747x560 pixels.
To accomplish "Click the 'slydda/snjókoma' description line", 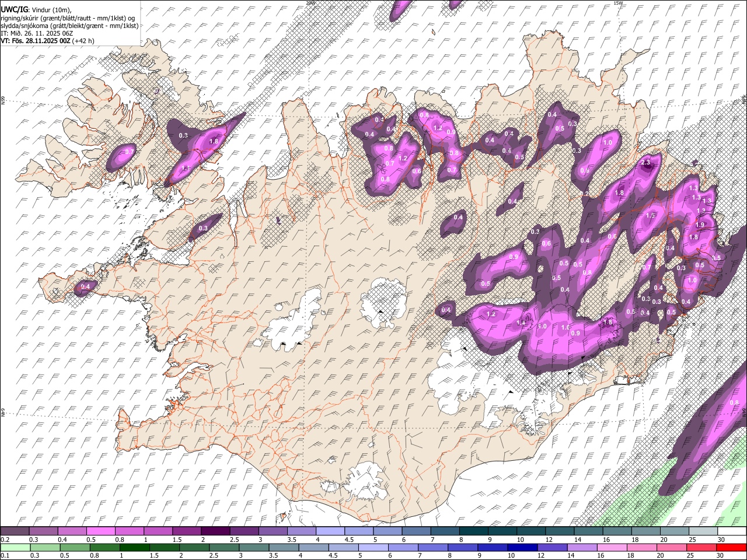I will coord(69,26).
